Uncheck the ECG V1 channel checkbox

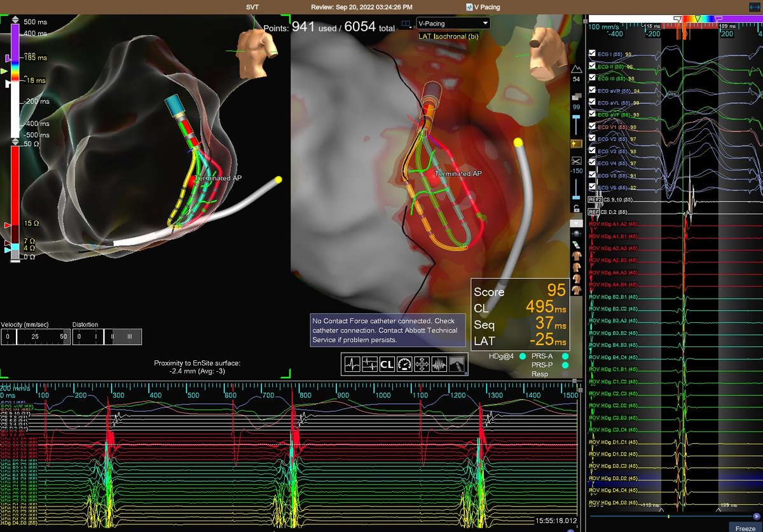(593, 126)
